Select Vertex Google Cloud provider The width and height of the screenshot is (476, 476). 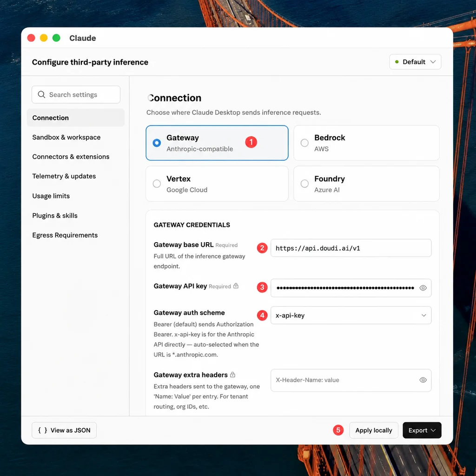[217, 184]
